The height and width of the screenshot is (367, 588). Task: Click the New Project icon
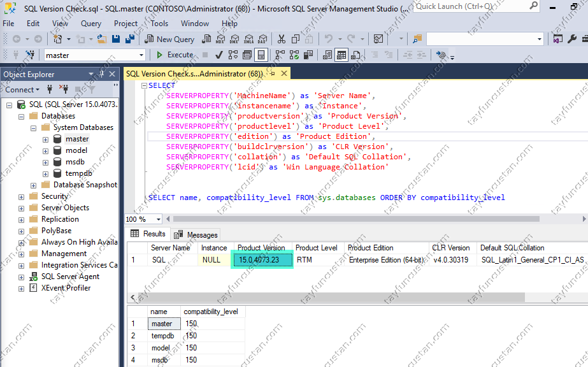point(57,39)
